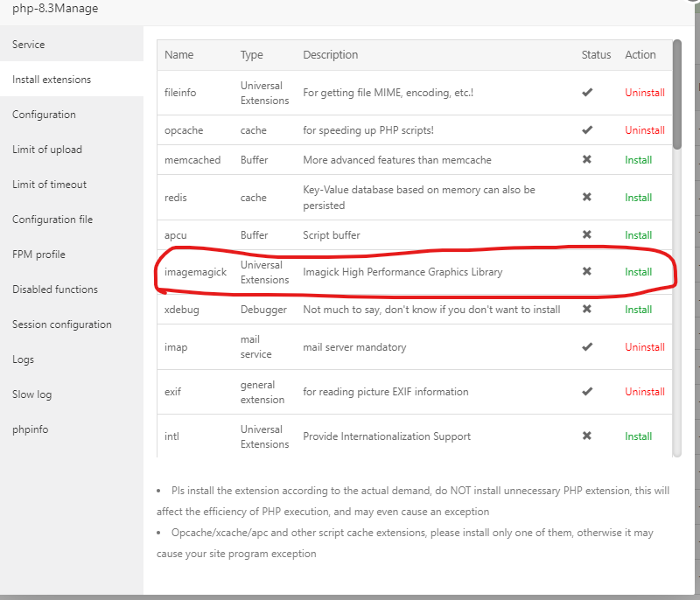700x600 pixels.
Task: Uninstall the imap extension
Action: pos(645,347)
